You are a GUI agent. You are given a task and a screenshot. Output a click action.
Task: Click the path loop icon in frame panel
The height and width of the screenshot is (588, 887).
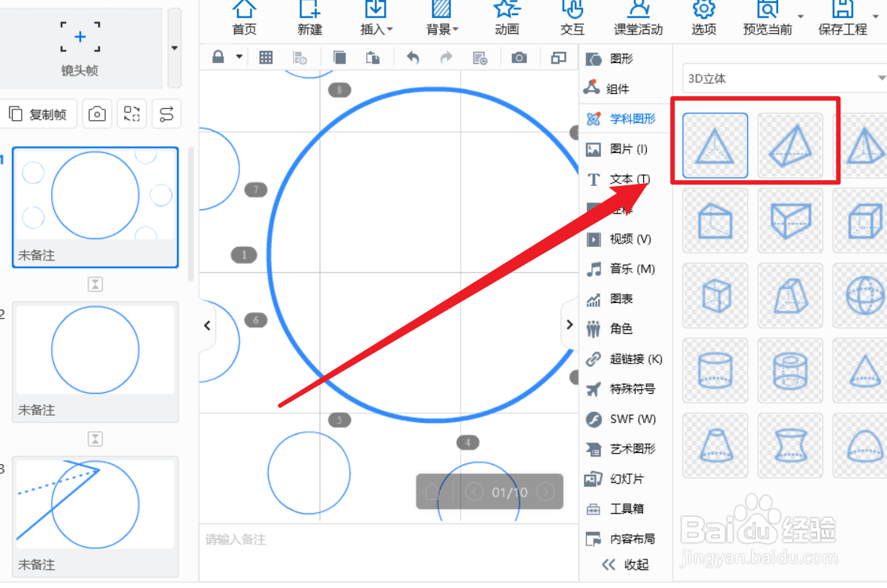(x=167, y=114)
